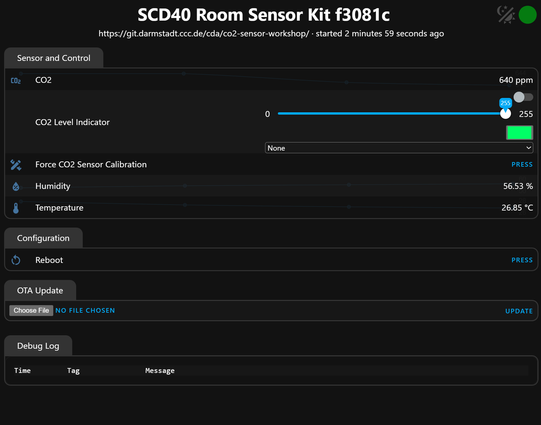Click the brightness slider handle at 255

click(x=505, y=114)
